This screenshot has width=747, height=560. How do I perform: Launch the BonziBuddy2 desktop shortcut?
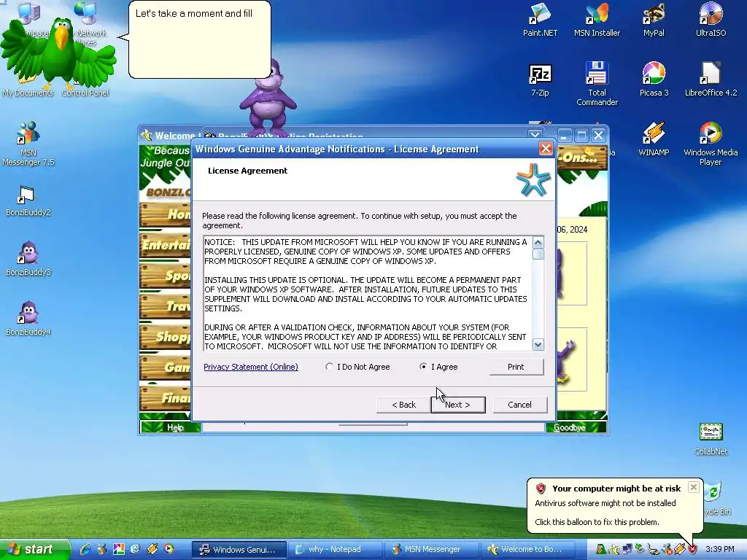(x=28, y=200)
